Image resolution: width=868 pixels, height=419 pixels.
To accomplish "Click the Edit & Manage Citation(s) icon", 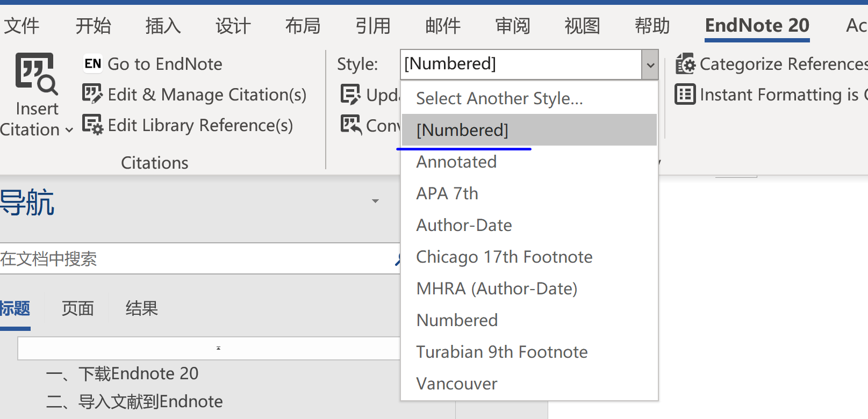I will pyautogui.click(x=92, y=94).
